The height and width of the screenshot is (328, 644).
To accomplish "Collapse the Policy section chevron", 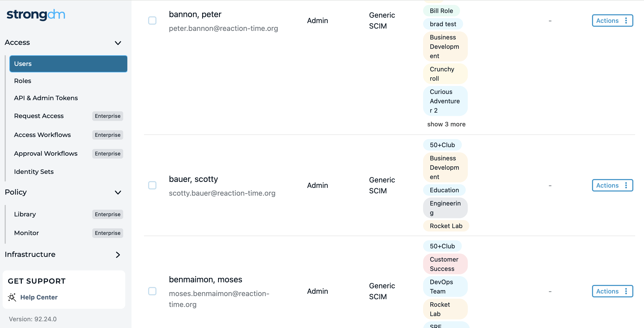I will (118, 192).
